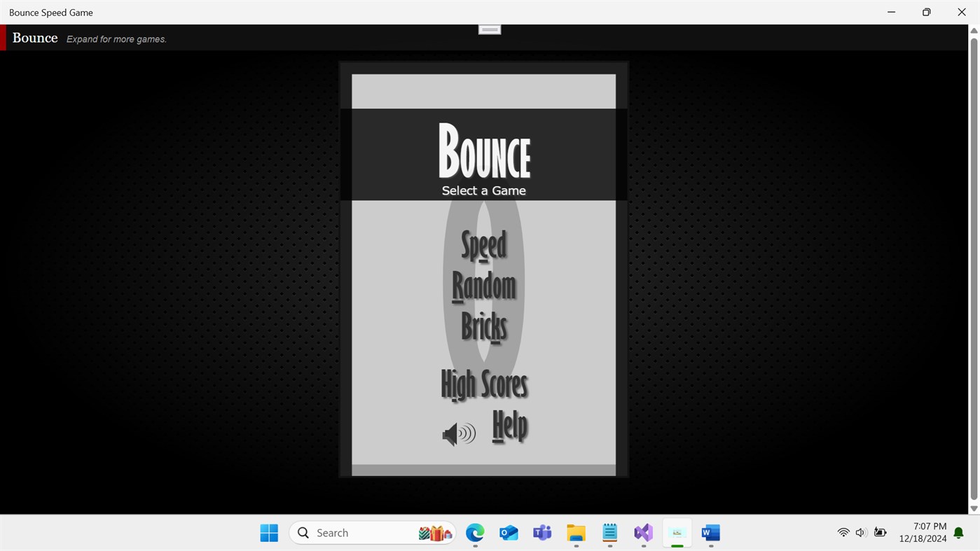980x551 pixels.
Task: Select High Scores from the game menu
Action: [x=483, y=384]
